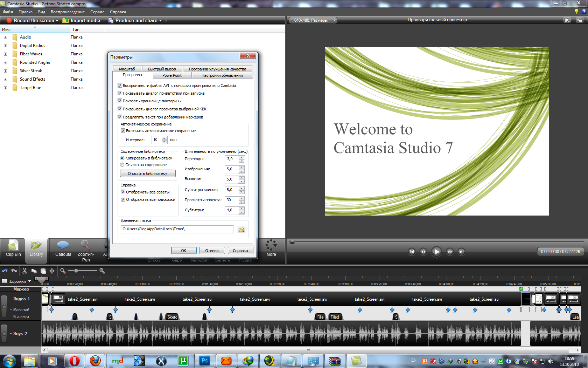The width and height of the screenshot is (588, 368).
Task: Click the timeline zoom-in magnifier
Action: pos(102,271)
